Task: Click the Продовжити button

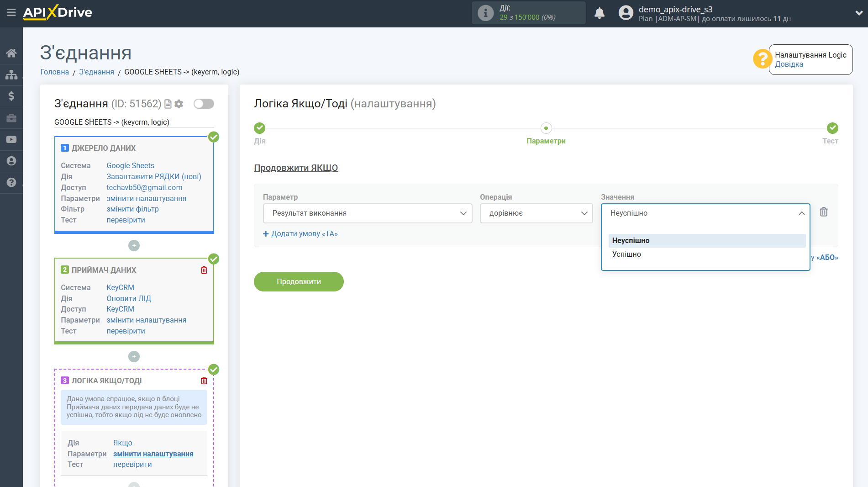Action: click(299, 281)
